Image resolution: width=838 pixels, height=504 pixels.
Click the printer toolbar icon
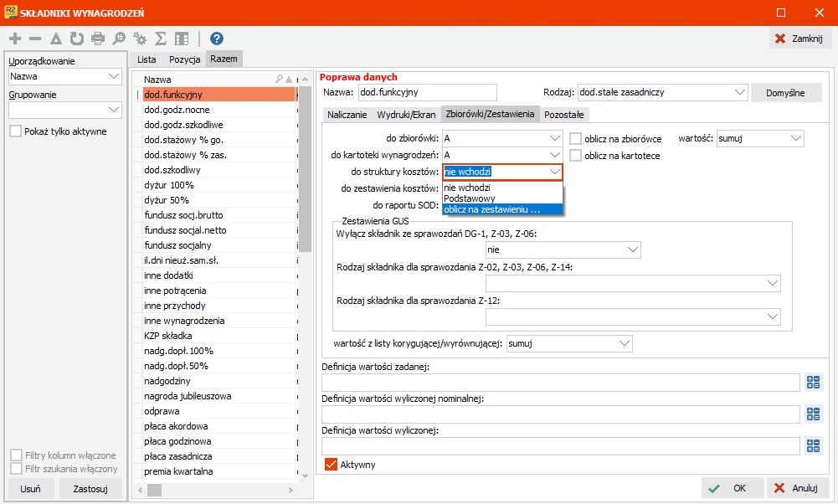tap(98, 39)
